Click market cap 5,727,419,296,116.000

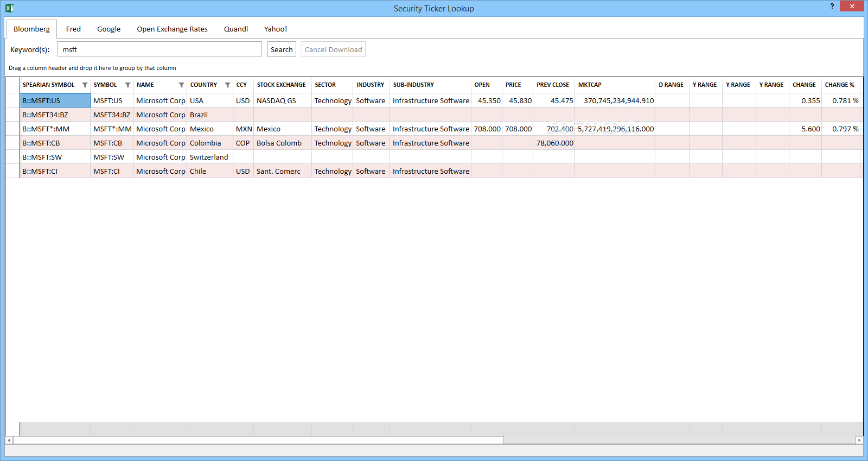point(615,129)
